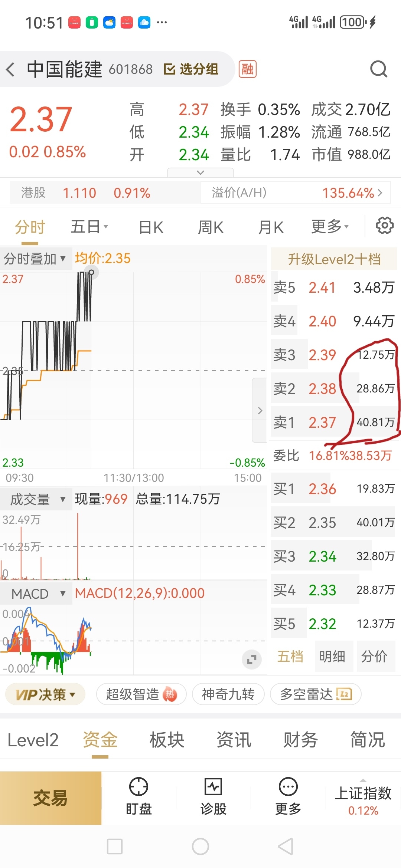Tap the 融 margin trading badge
The image size is (401, 868).
pos(247,69)
